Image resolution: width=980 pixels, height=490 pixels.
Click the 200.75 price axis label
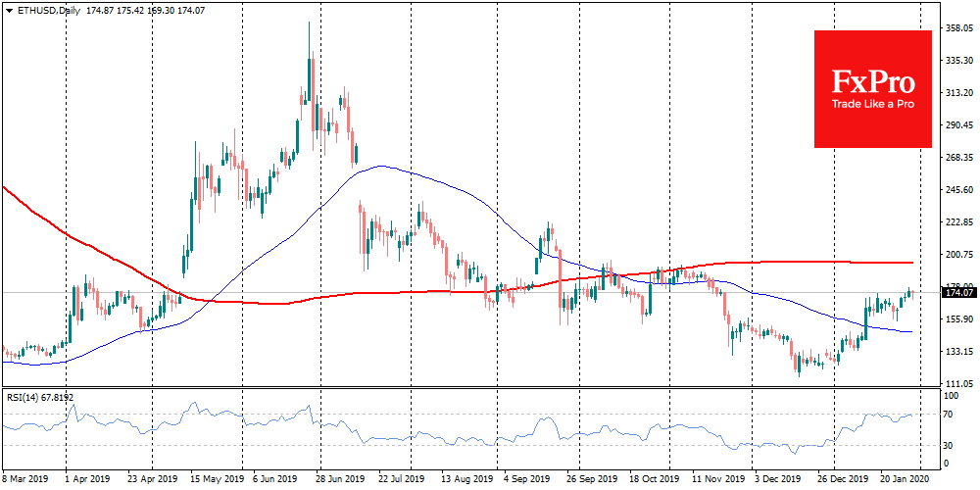point(957,255)
